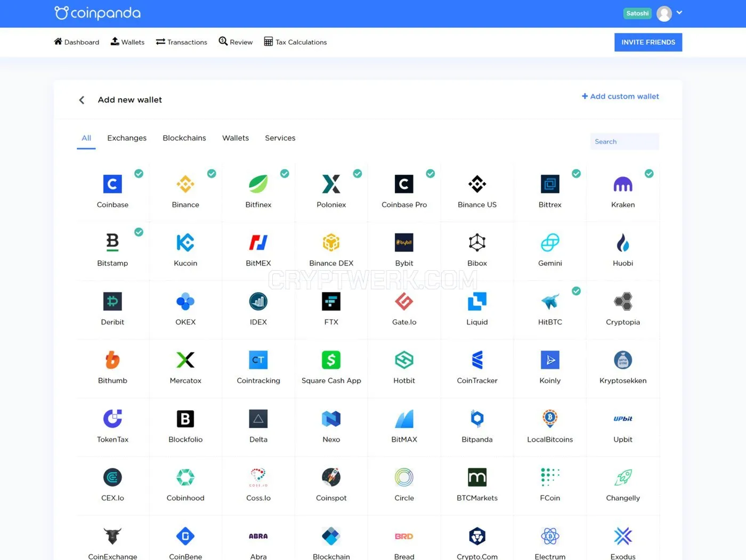Open the Review menu item

pos(236,42)
